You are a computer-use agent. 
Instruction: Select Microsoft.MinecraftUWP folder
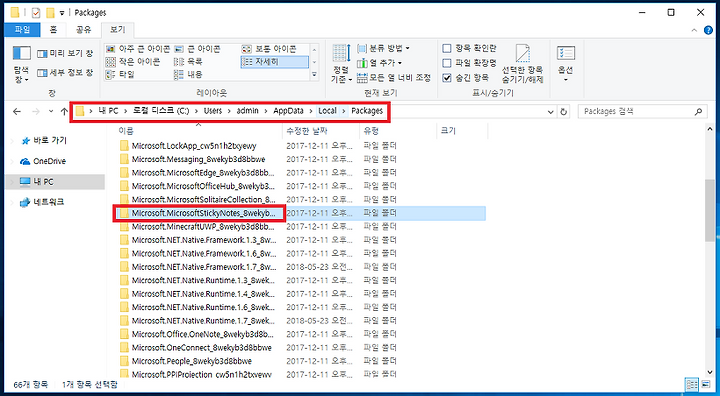click(198, 226)
